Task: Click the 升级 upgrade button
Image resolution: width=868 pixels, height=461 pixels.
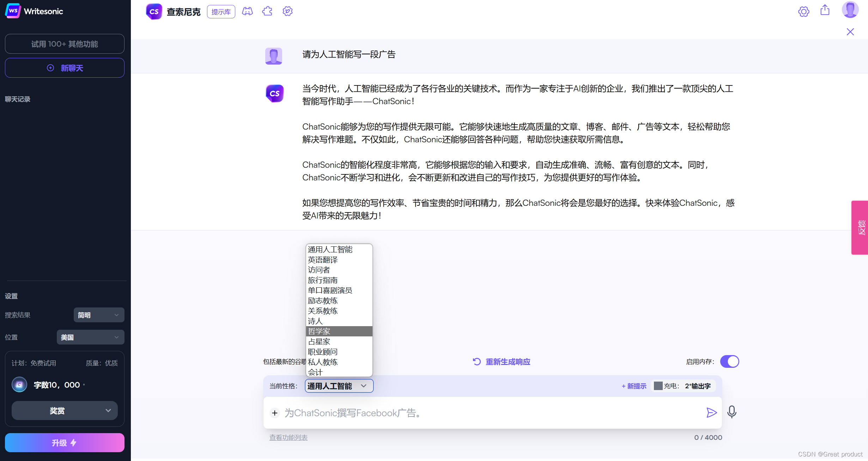Action: click(65, 443)
